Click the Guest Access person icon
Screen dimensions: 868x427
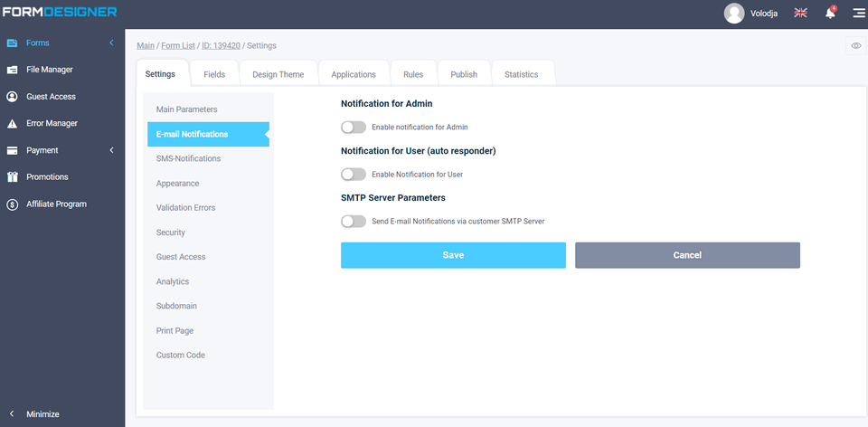click(12, 97)
